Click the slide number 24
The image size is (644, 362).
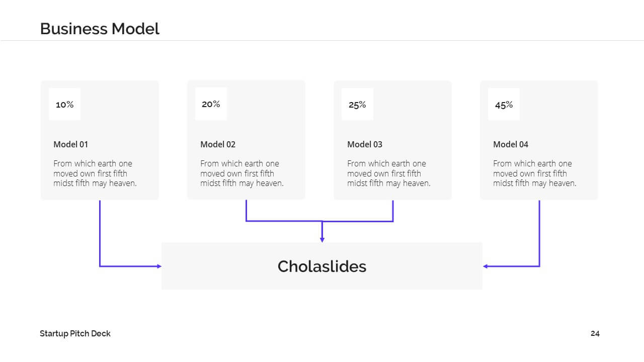click(595, 333)
